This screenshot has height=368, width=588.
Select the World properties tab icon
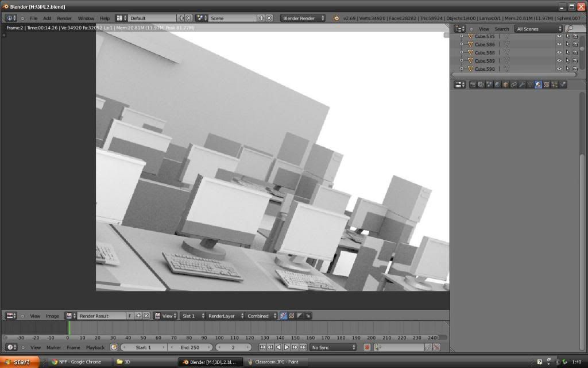point(497,85)
